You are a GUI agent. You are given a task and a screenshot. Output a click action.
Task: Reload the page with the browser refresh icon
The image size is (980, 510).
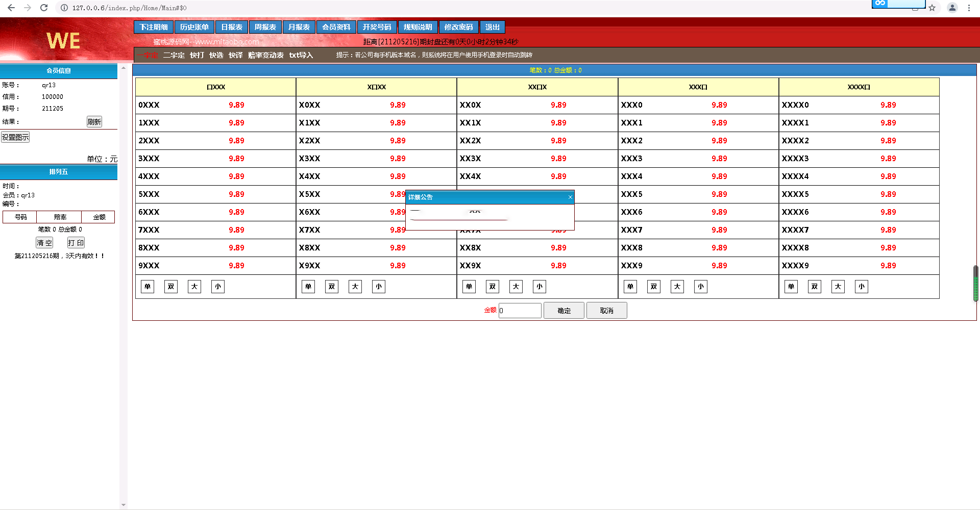pyautogui.click(x=44, y=8)
